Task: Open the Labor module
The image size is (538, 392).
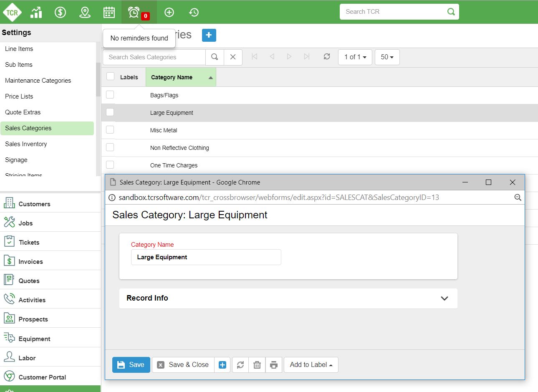Action: coord(50,358)
